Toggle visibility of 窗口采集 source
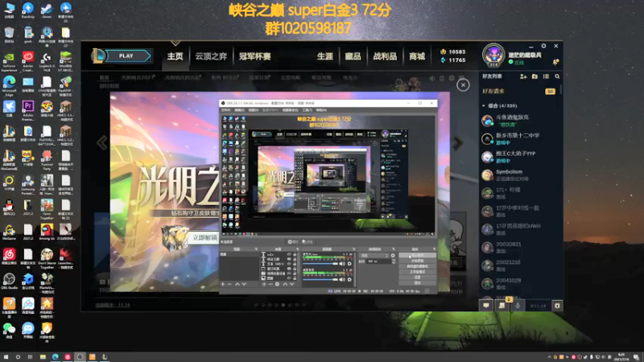Screen dimensions: 644x362 point(289,269)
